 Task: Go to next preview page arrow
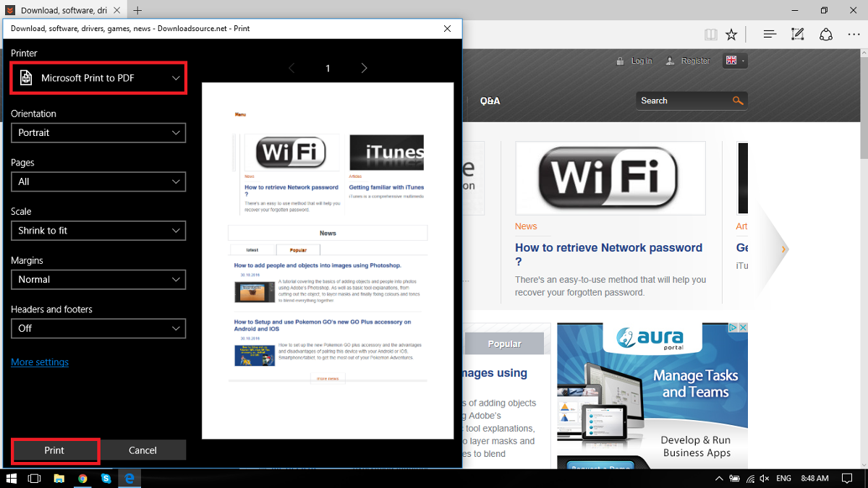(x=364, y=68)
